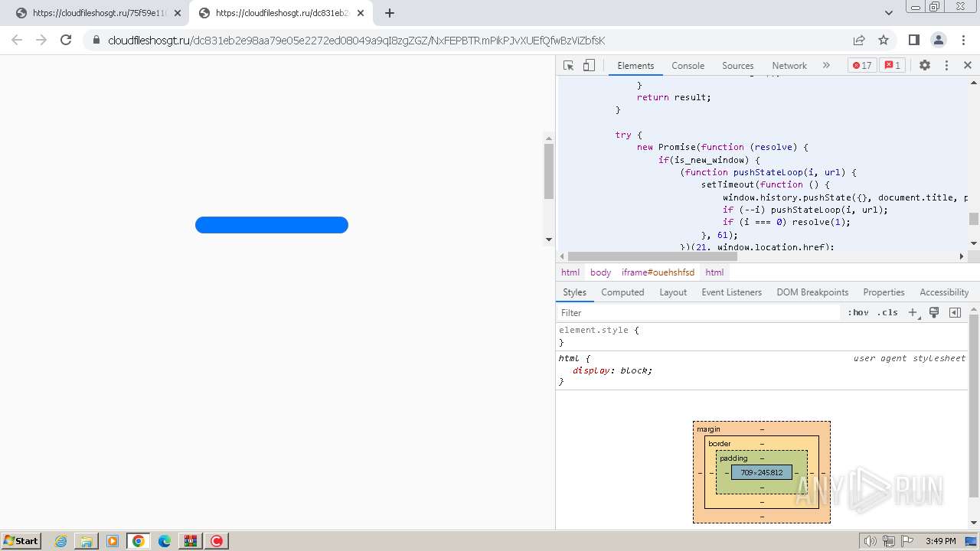Open the Computed pane tab

(622, 292)
